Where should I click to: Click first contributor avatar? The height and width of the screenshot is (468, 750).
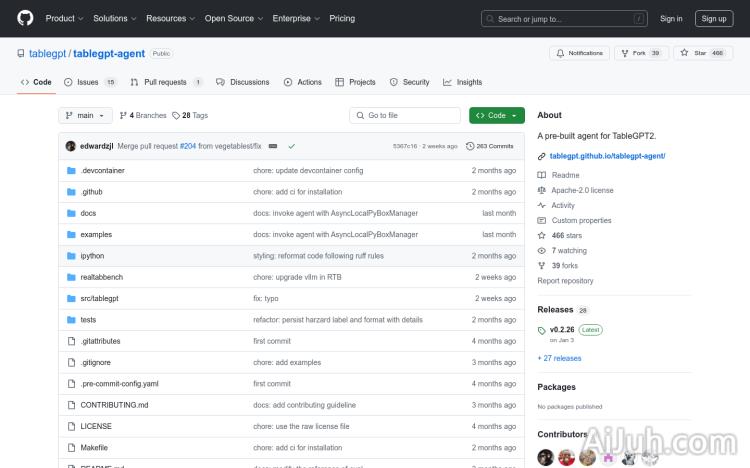546,457
